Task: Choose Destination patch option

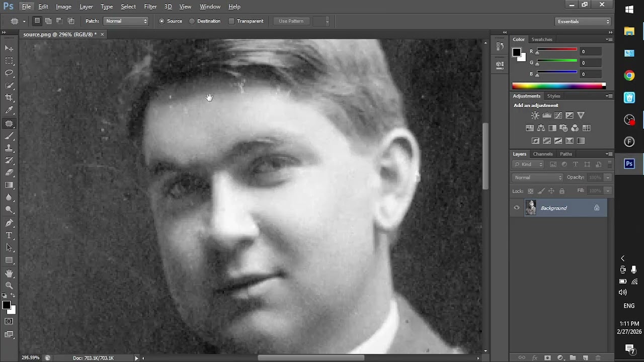Action: coord(205,21)
